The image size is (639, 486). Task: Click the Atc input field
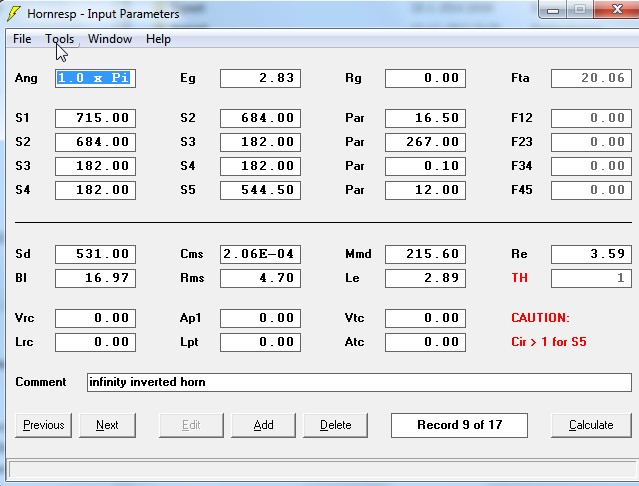pos(425,342)
